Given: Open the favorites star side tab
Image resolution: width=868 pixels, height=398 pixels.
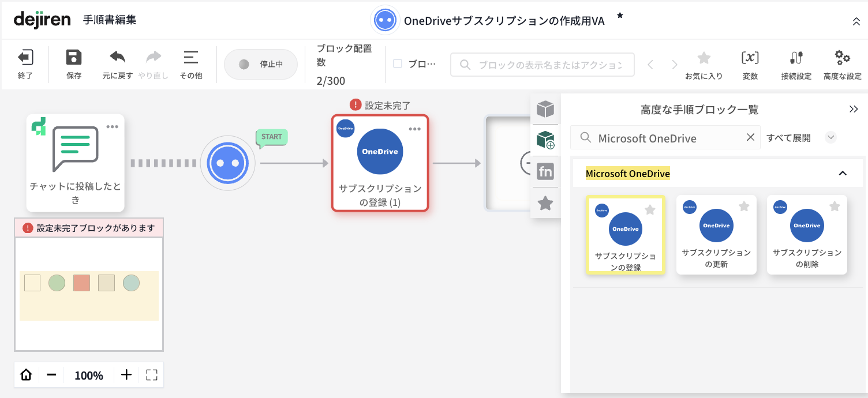Looking at the screenshot, I should [545, 203].
